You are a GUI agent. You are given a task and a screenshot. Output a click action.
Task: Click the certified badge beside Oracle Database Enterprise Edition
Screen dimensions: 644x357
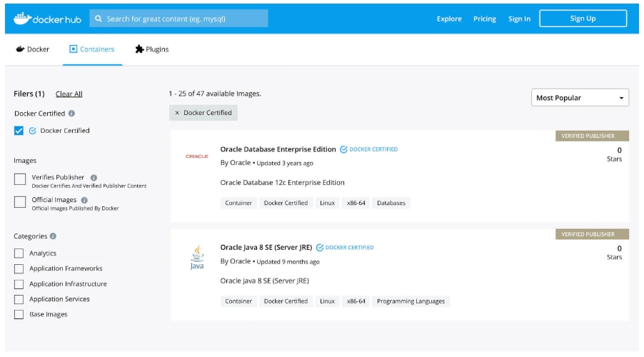point(369,149)
